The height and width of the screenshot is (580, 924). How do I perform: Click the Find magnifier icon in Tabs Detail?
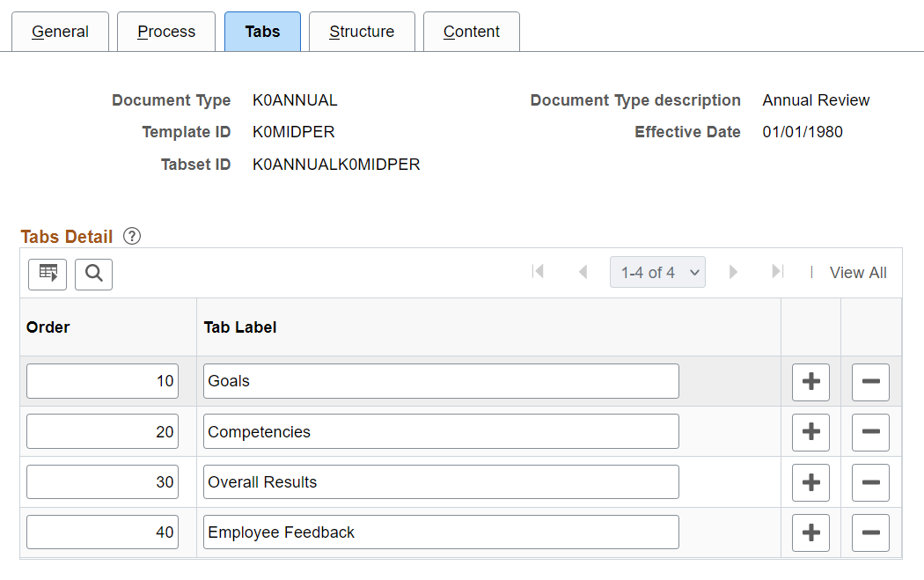[93, 274]
